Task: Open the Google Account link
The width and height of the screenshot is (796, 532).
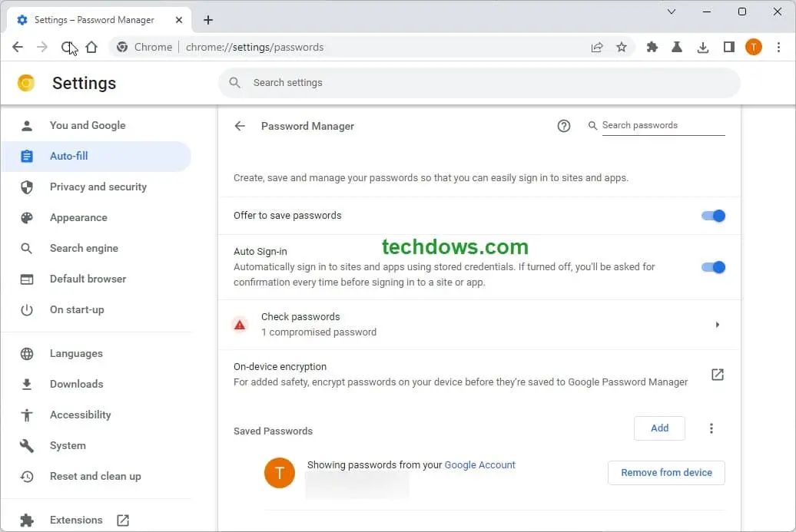Action: [480, 465]
